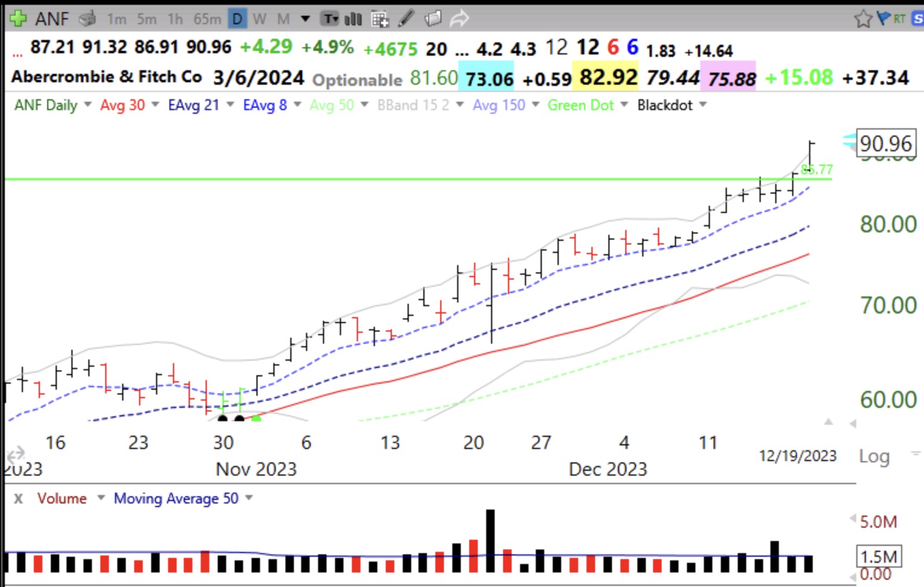
Task: Click the Dec 2023 axis label
Action: coord(608,469)
